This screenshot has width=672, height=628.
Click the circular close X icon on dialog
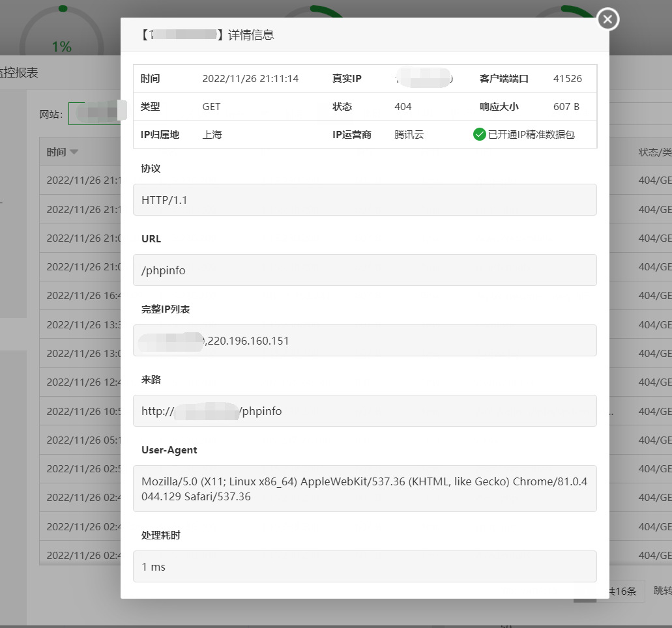coord(607,19)
